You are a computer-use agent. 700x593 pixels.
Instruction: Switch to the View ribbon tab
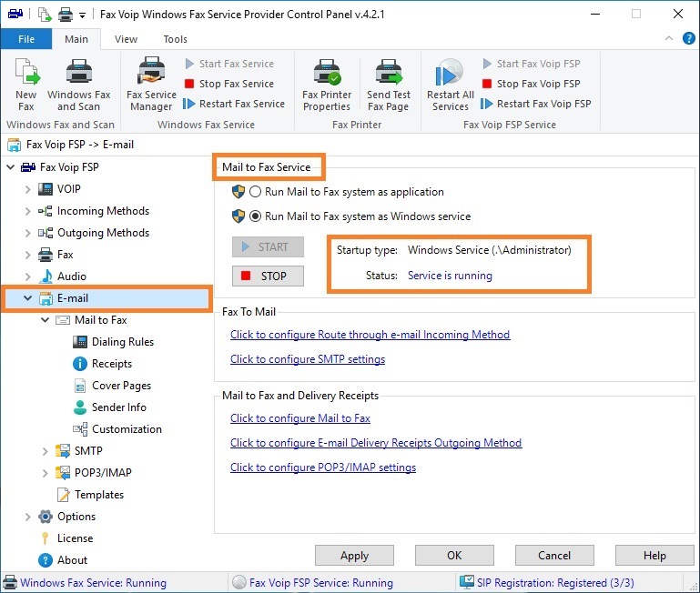[x=126, y=39]
